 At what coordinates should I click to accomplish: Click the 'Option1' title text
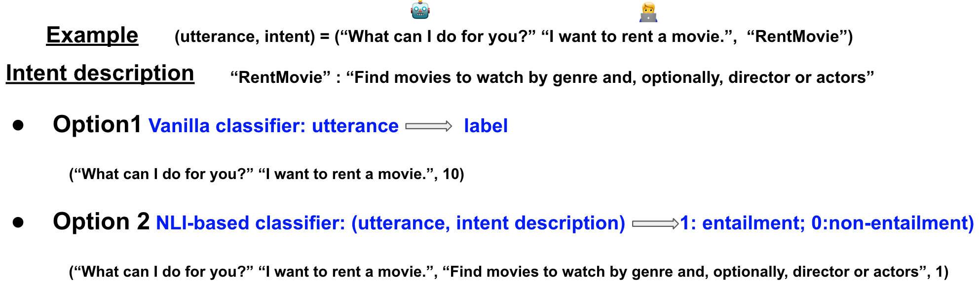tap(97, 124)
